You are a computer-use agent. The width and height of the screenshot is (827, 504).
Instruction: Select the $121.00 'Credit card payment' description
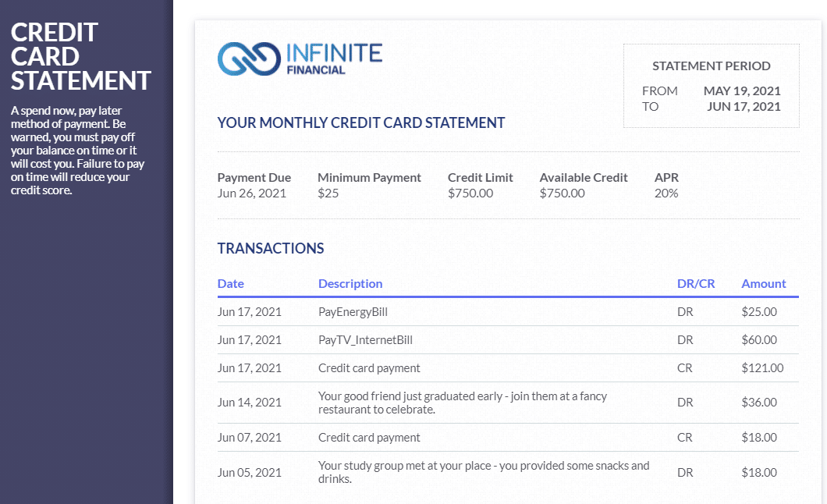(369, 368)
